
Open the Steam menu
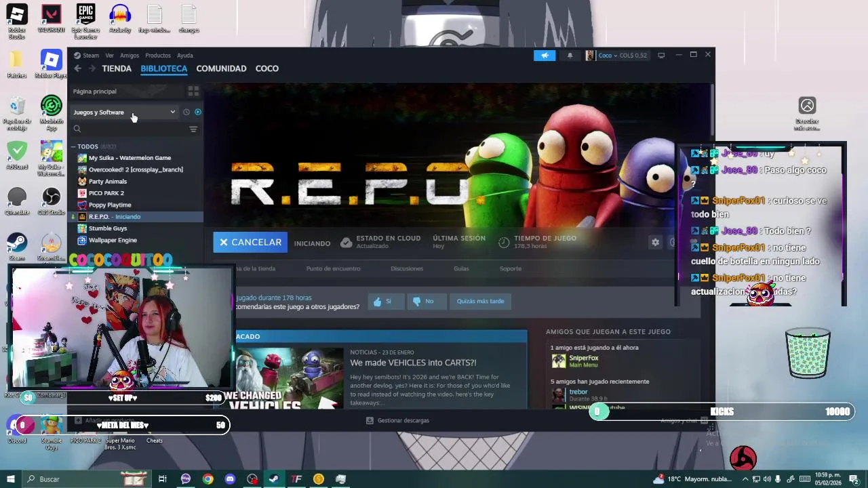pos(87,56)
